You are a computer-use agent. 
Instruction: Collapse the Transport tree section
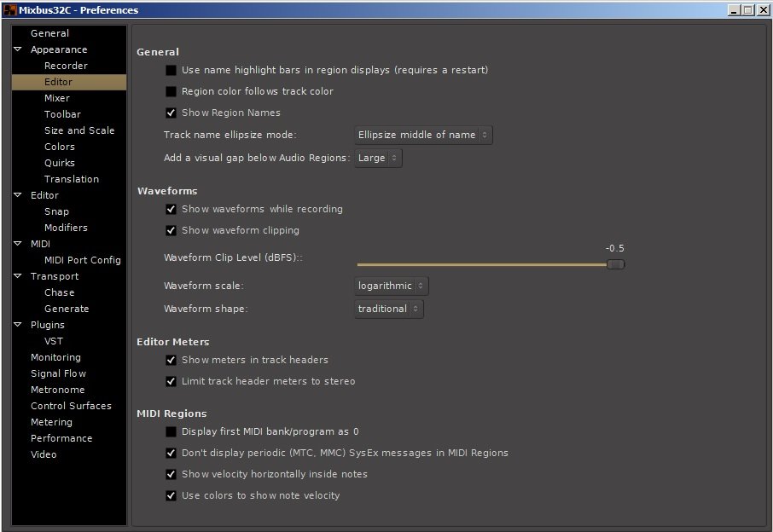coord(18,276)
